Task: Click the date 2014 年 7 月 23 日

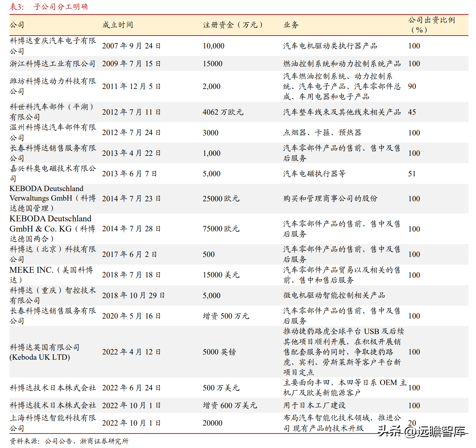Action: pyautogui.click(x=131, y=198)
